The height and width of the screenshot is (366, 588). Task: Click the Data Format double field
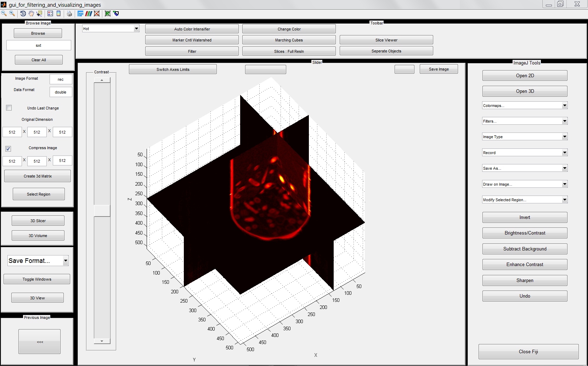click(61, 92)
